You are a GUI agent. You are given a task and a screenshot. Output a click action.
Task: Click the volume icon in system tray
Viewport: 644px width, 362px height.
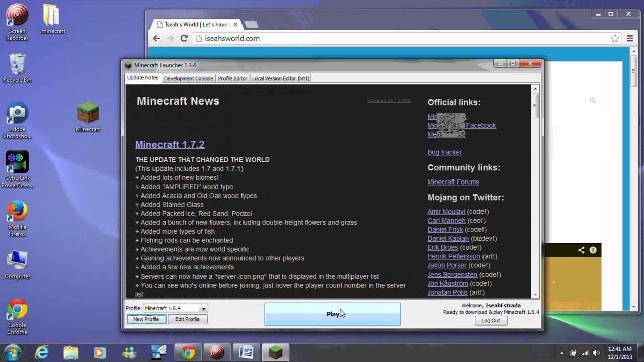pos(596,353)
